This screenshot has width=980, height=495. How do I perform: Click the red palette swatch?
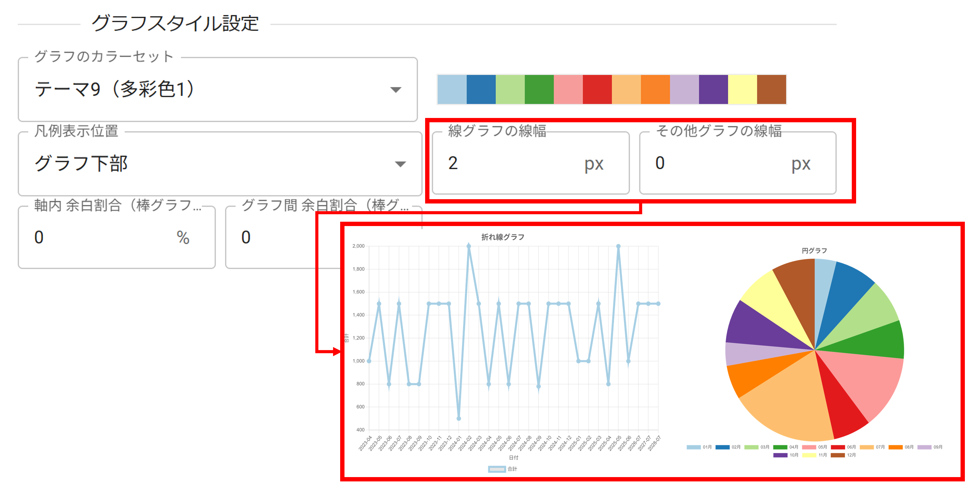coord(597,89)
